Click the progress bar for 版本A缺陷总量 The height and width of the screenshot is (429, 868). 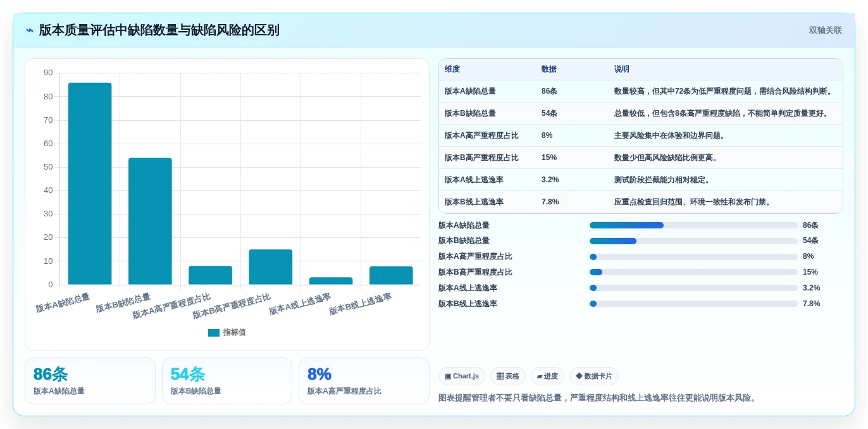tap(693, 225)
